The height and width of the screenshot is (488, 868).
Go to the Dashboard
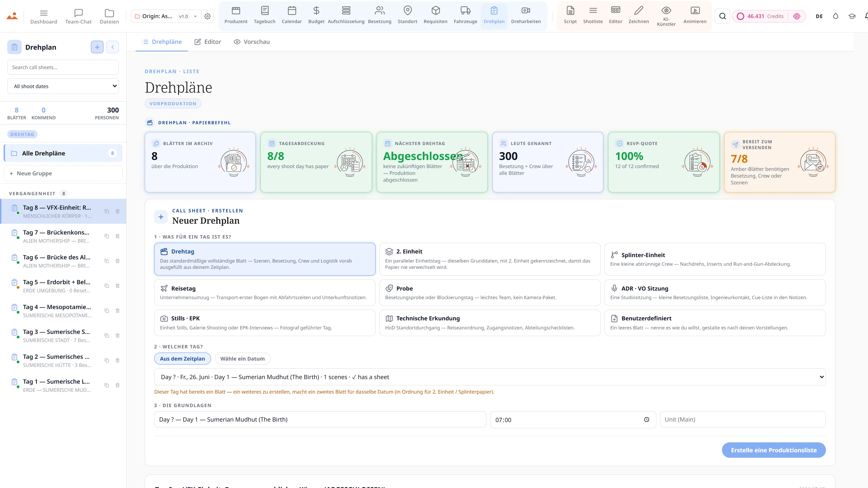point(43,16)
